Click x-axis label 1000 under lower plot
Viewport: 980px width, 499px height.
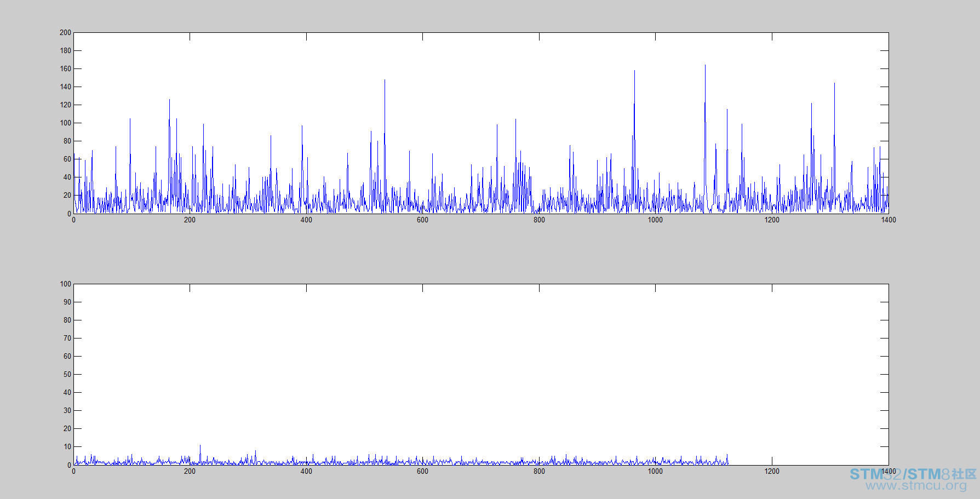point(655,471)
